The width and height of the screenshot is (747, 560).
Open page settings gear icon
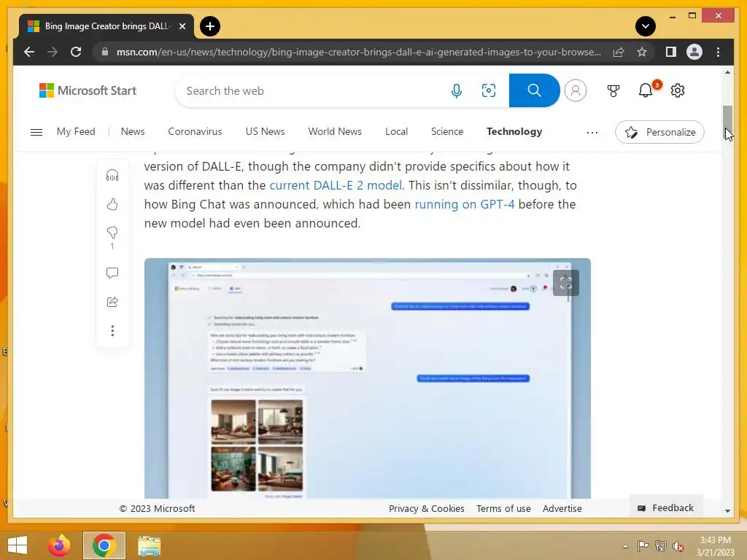pyautogui.click(x=678, y=90)
